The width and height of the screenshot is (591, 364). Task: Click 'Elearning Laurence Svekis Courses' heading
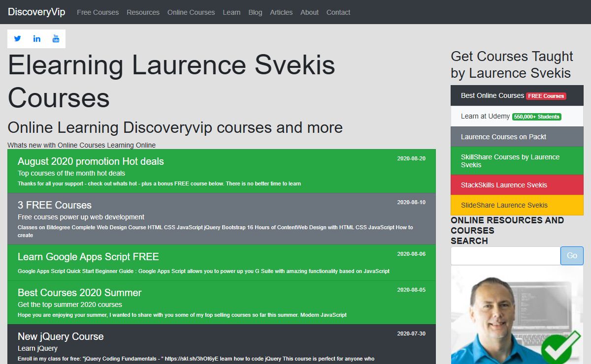pos(171,81)
